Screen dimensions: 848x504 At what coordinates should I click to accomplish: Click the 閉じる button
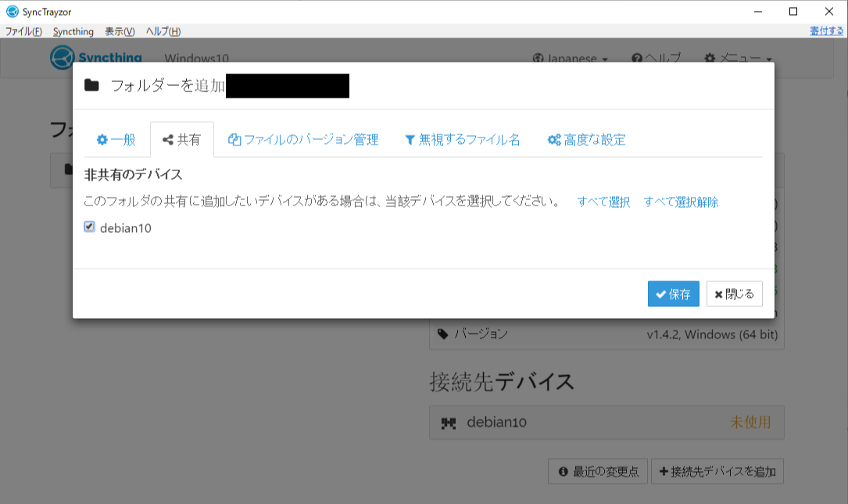tap(735, 294)
